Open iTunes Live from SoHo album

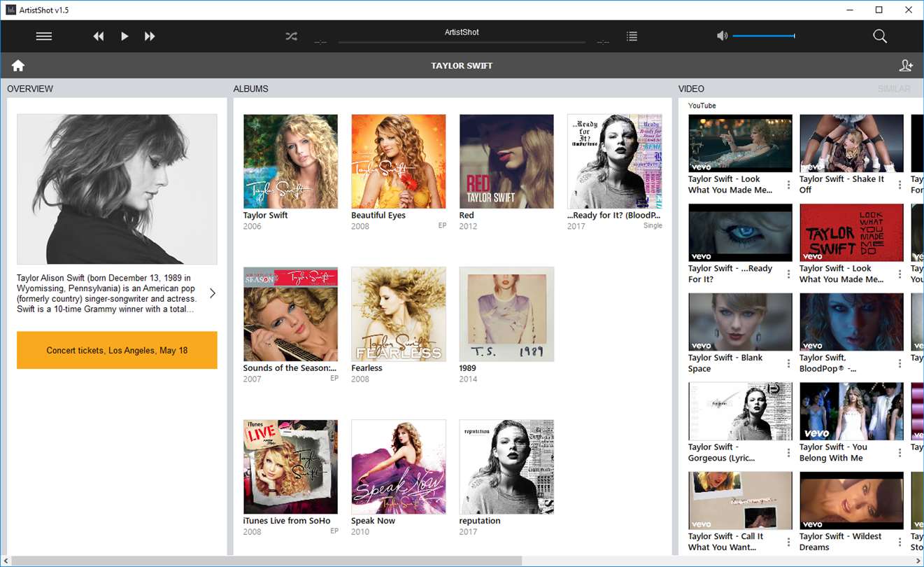[x=290, y=467]
